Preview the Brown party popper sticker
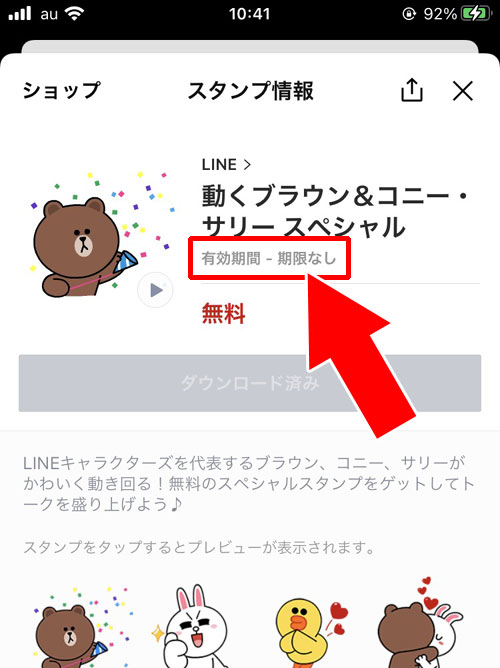This screenshot has width=500, height=668. coord(82,627)
